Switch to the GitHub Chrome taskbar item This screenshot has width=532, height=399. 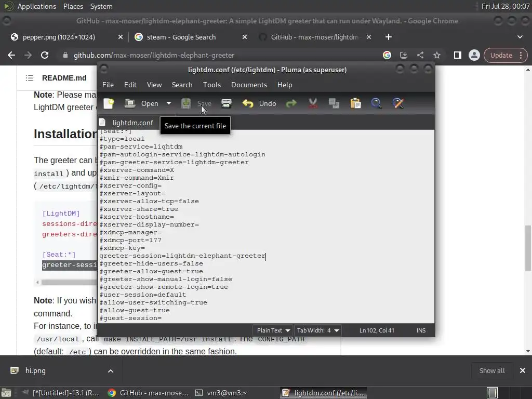point(148,393)
